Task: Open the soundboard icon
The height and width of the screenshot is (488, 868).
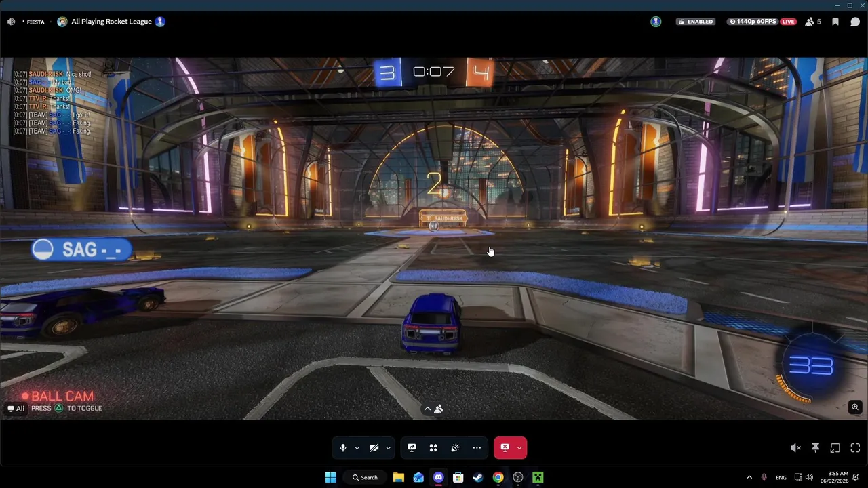Action: pyautogui.click(x=455, y=447)
